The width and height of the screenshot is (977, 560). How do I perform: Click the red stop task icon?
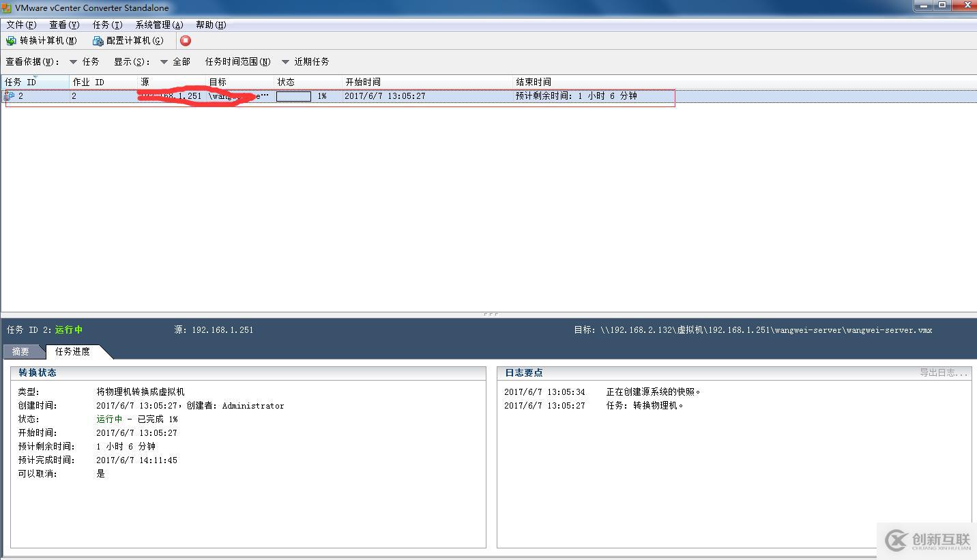click(x=185, y=40)
